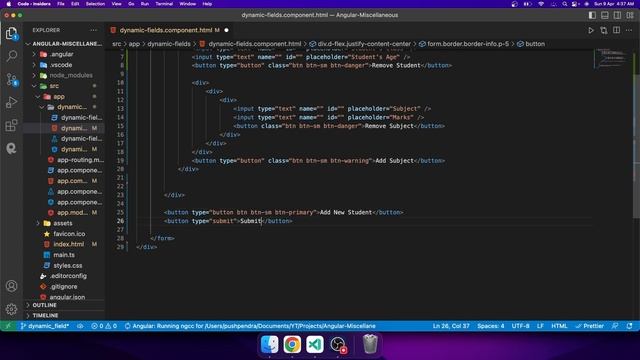This screenshot has width=640, height=360.
Task: Open the Extensions view
Action: click(x=11, y=125)
